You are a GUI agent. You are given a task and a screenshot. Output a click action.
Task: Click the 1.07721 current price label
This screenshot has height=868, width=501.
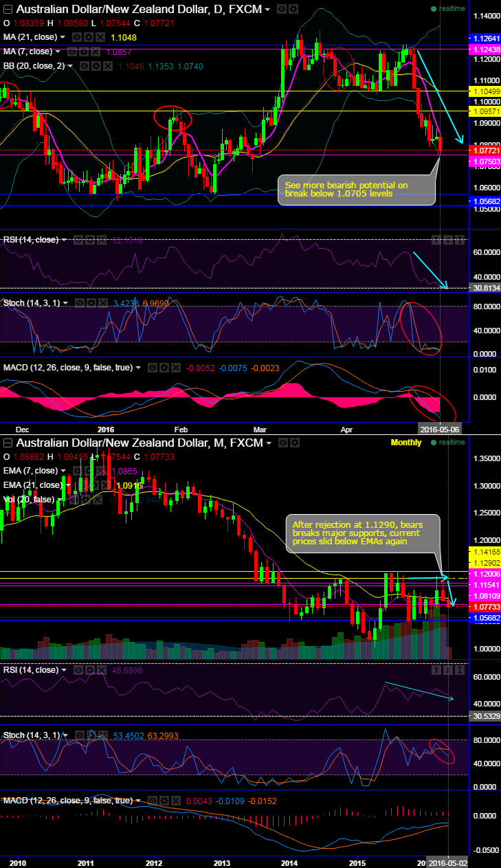click(485, 149)
